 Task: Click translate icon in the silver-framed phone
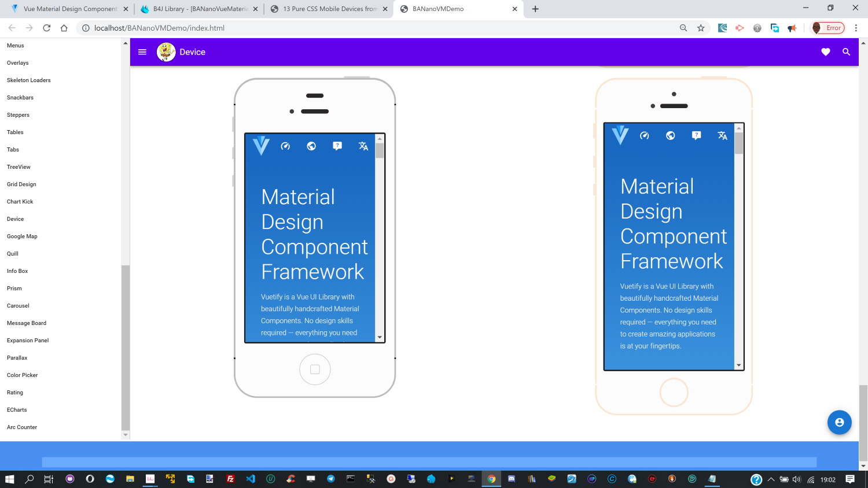pyautogui.click(x=363, y=146)
